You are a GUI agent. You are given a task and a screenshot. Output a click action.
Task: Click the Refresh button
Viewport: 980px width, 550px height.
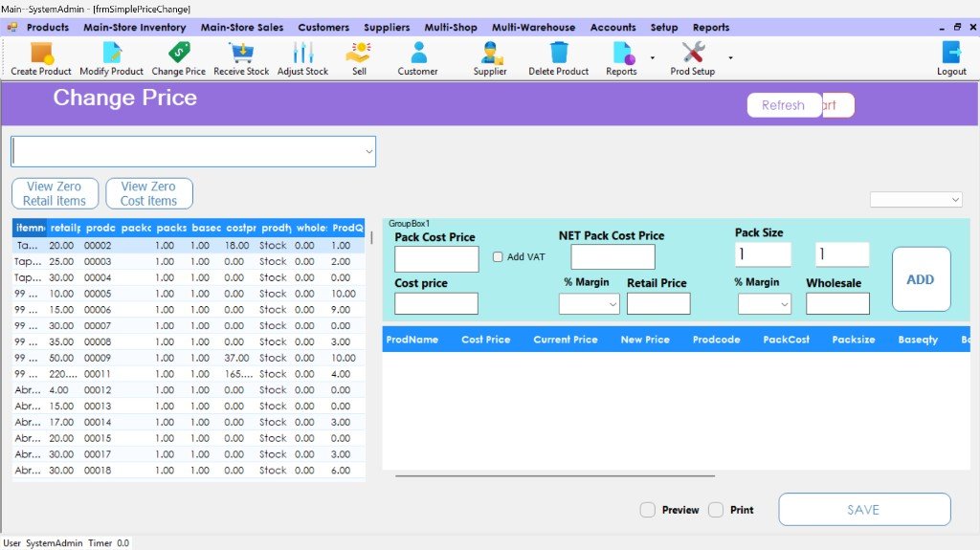pos(785,105)
